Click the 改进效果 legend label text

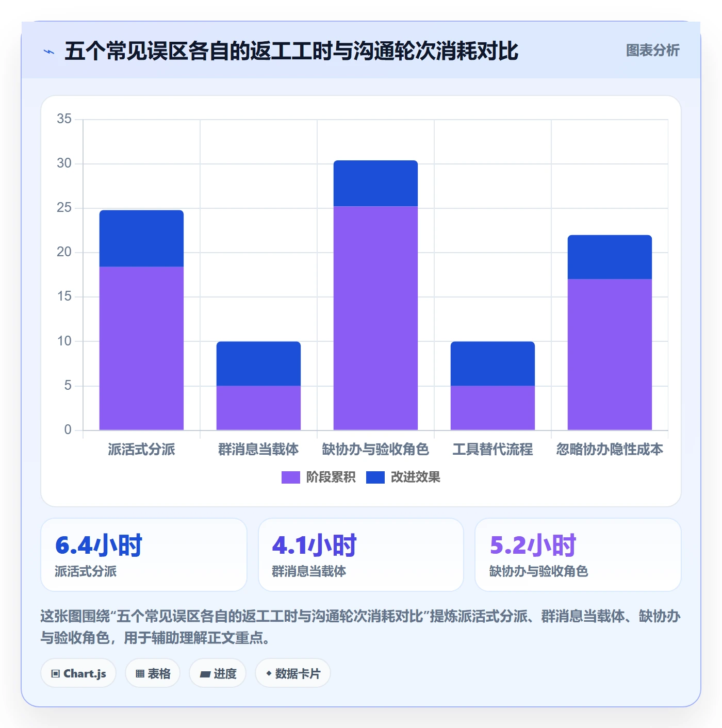tap(416, 477)
